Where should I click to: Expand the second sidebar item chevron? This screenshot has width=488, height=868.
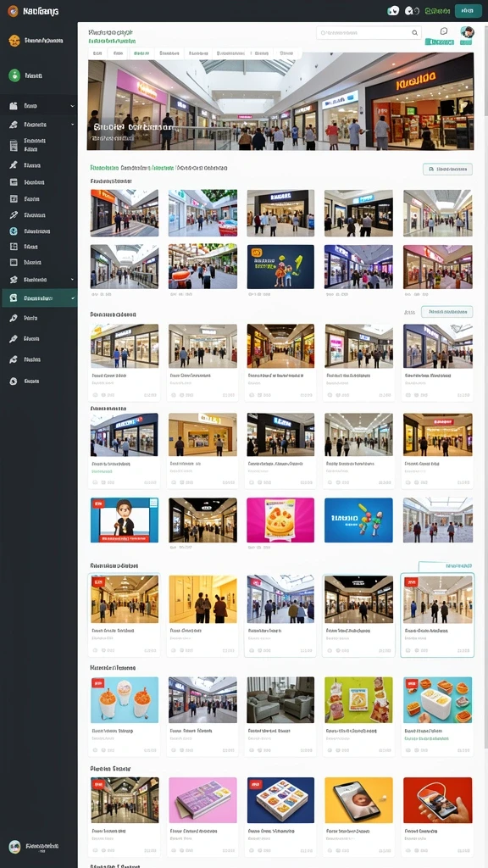click(73, 125)
